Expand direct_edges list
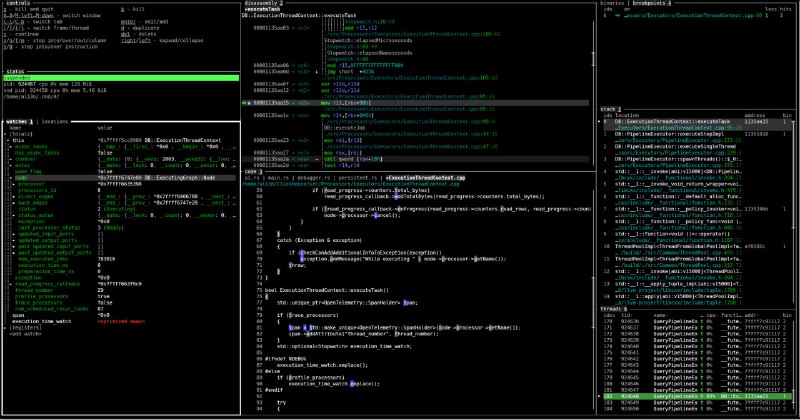The image size is (800, 420). [x=15, y=196]
